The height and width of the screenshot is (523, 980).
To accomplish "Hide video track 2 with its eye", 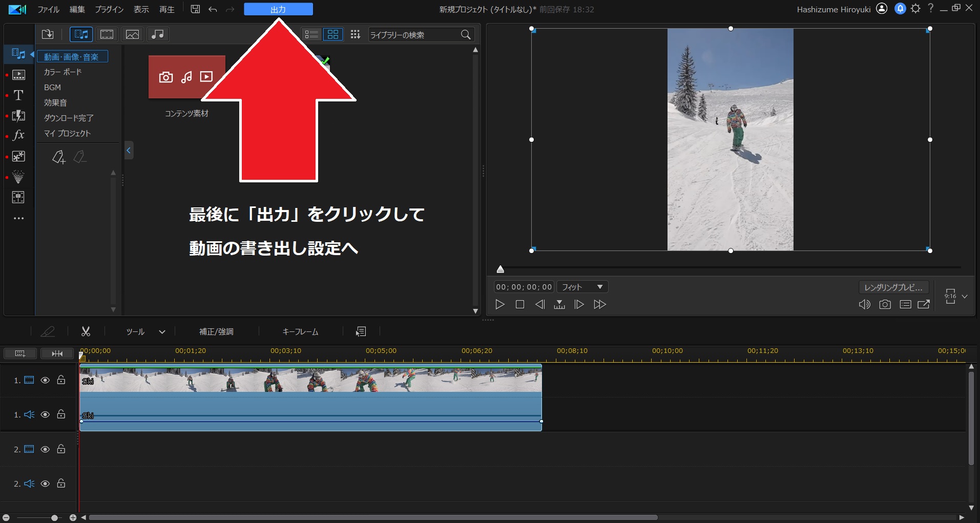I will click(45, 449).
